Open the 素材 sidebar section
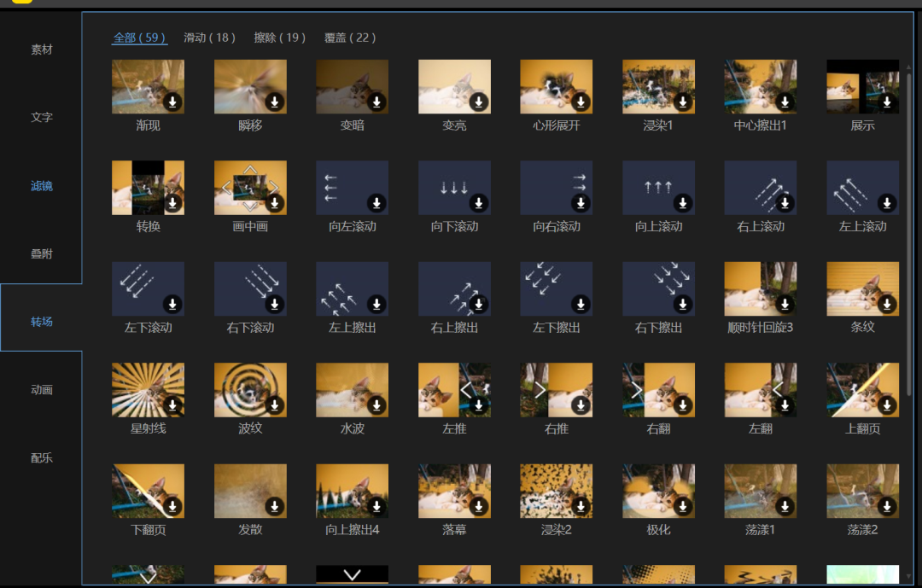Screen dimensions: 922x588 [41, 49]
